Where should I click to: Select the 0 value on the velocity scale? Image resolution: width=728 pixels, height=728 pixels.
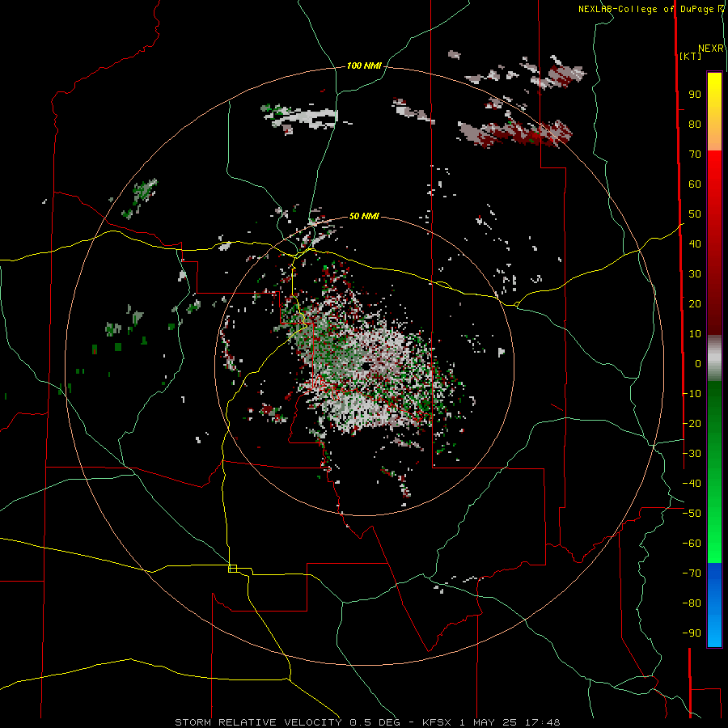[698, 363]
